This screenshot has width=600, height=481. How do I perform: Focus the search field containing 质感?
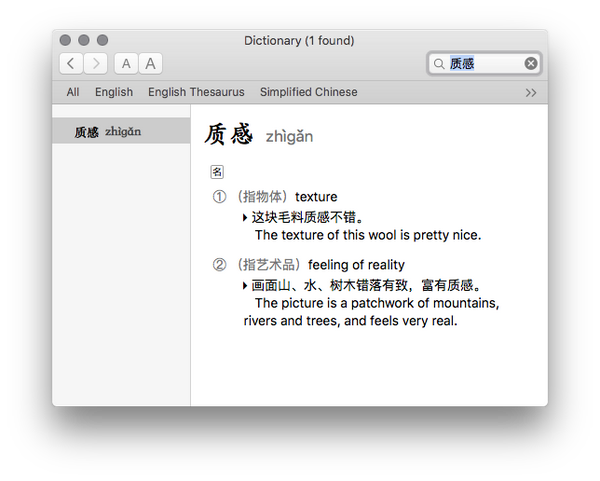click(484, 63)
